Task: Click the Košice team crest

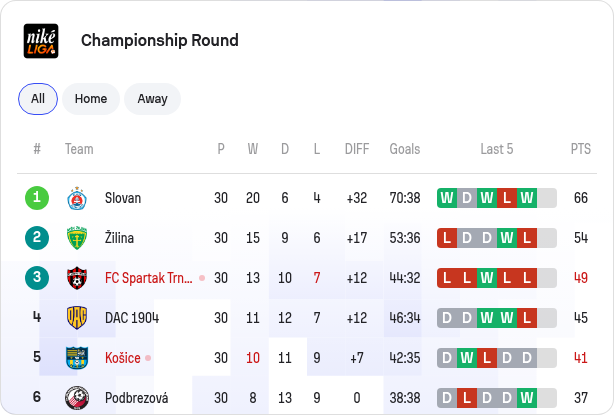Action: tap(77, 358)
